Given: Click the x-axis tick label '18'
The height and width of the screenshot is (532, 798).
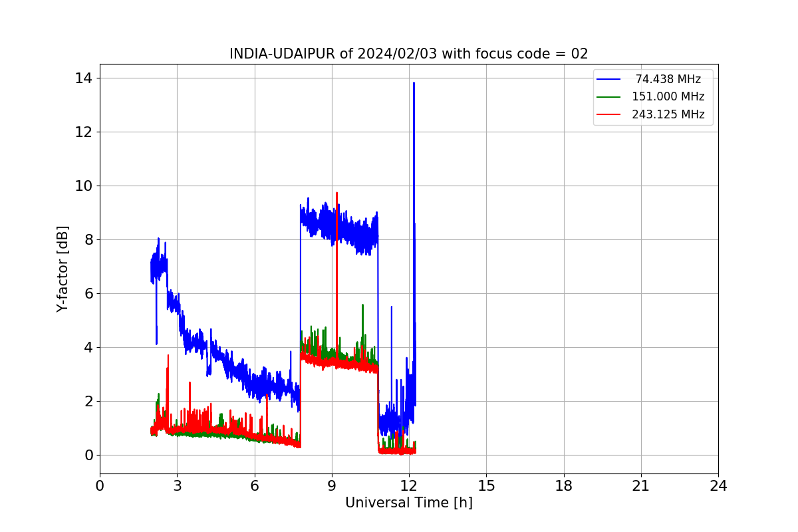Looking at the screenshot, I should (563, 486).
